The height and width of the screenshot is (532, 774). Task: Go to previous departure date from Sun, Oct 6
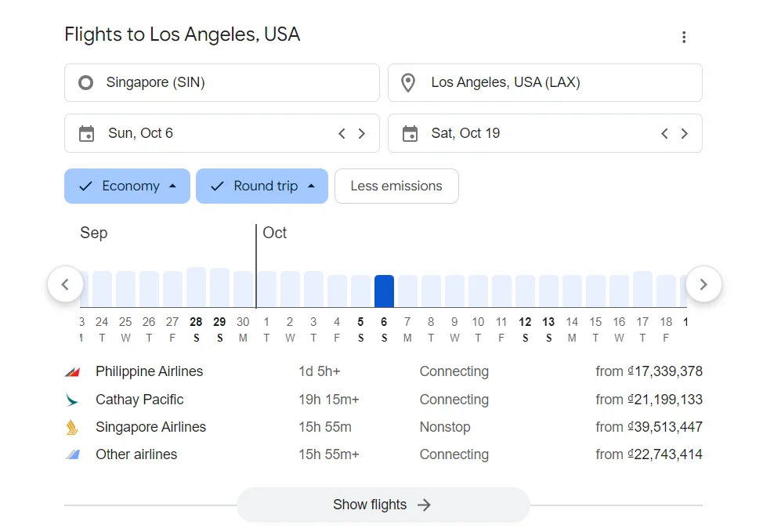(342, 133)
